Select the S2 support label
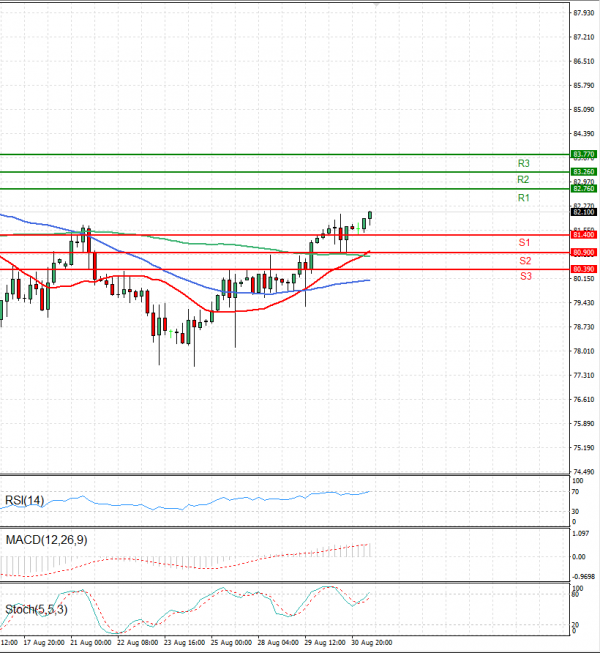Image resolution: width=600 pixels, height=653 pixels. point(525,261)
